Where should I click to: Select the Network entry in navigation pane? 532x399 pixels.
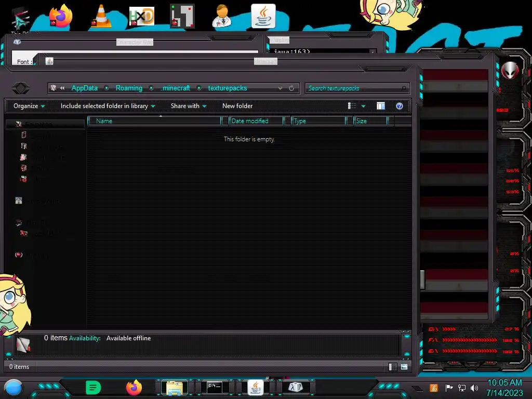(32, 255)
